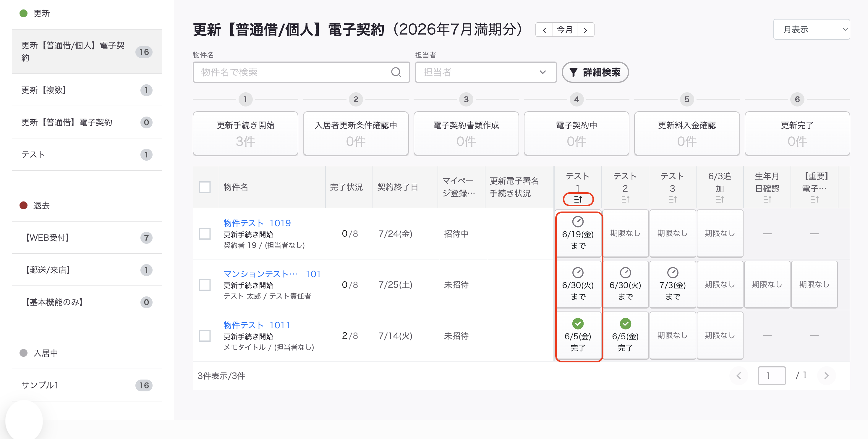Screen dimensions: 868x439
Task: Open the マンションテスト 101 property link
Action: [272, 274]
